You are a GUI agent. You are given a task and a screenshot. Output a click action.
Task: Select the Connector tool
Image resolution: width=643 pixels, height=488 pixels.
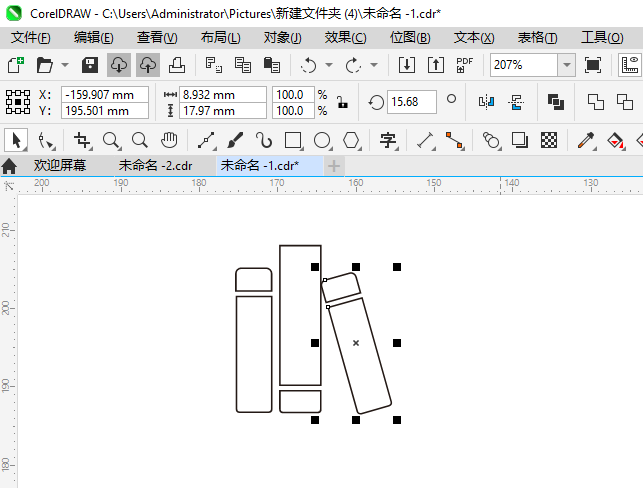point(455,140)
